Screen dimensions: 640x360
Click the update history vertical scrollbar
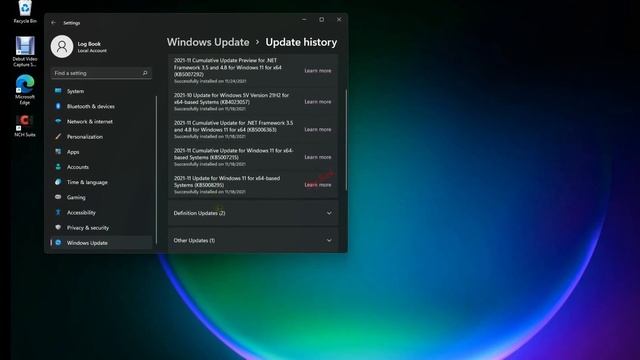pyautogui.click(x=346, y=140)
